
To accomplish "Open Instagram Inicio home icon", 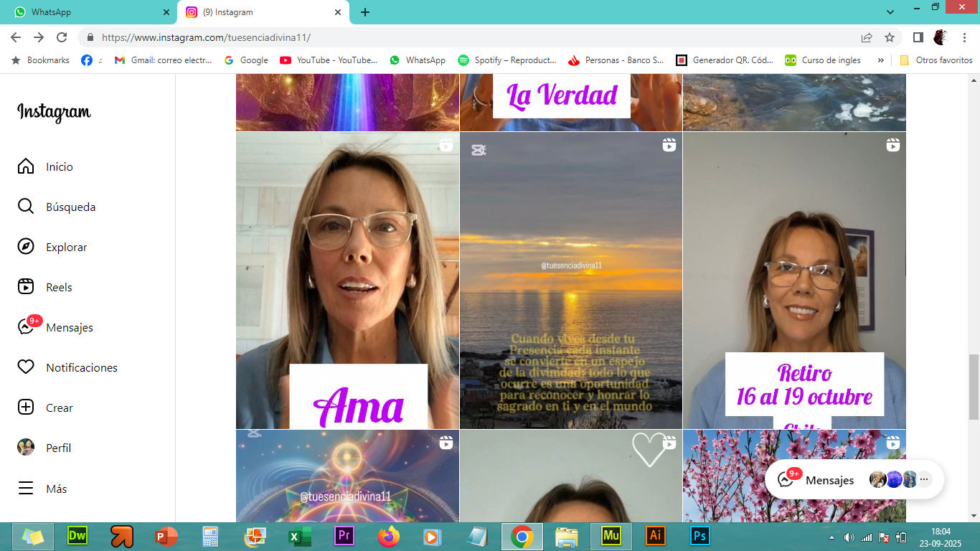I will click(x=26, y=166).
